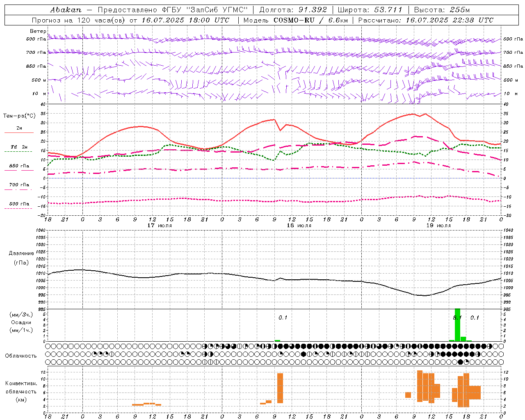This screenshot has width=525, height=420.
Task: Click the '19 июля' date label
Action: [x=438, y=226]
